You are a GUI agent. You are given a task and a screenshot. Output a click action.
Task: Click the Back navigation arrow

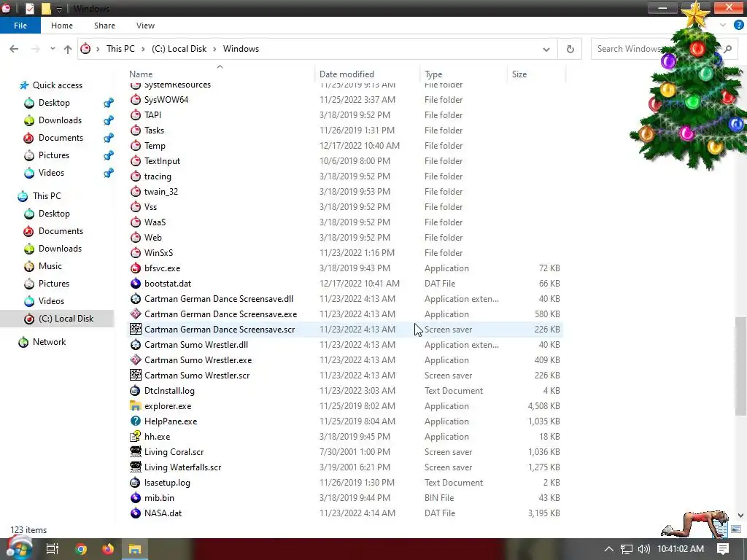pyautogui.click(x=14, y=49)
